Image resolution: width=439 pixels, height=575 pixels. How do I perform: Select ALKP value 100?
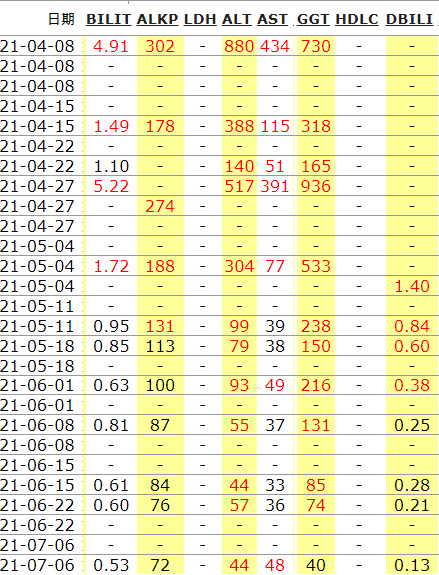coord(160,385)
